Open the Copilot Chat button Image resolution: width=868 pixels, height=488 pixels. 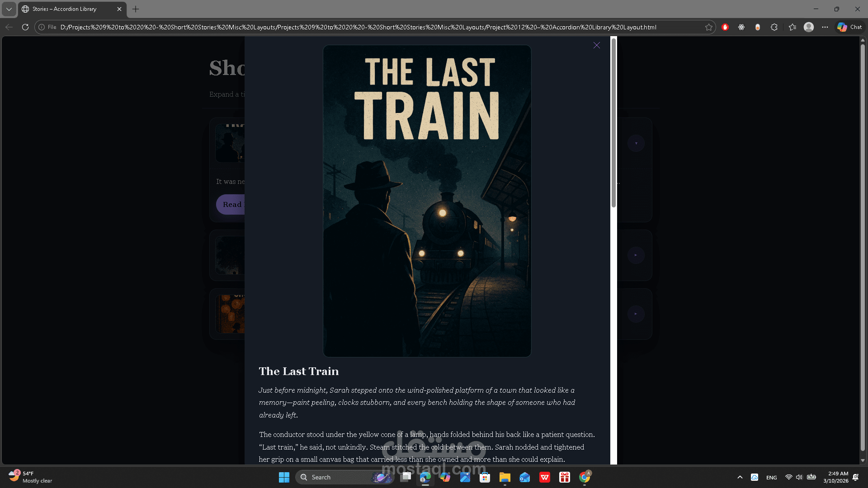(849, 27)
